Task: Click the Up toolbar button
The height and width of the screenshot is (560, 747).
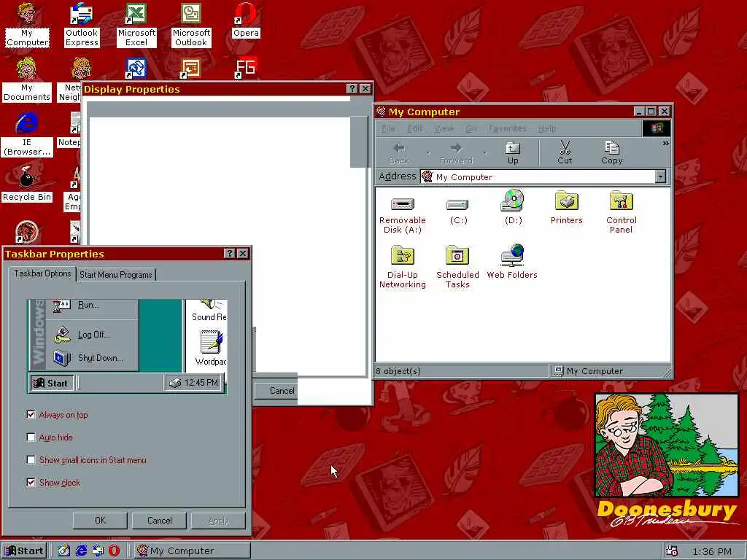Action: (513, 152)
